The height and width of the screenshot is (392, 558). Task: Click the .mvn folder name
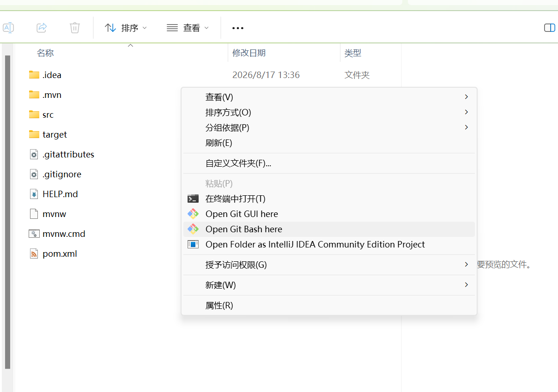(52, 95)
